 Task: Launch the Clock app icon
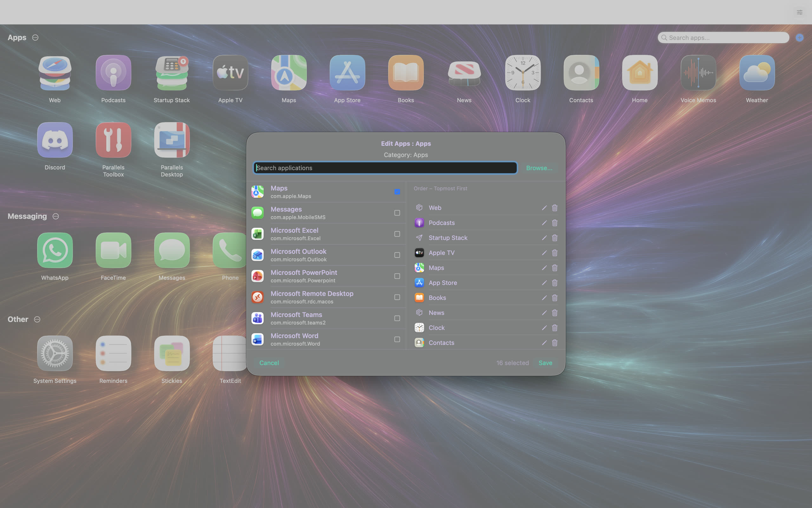point(523,73)
